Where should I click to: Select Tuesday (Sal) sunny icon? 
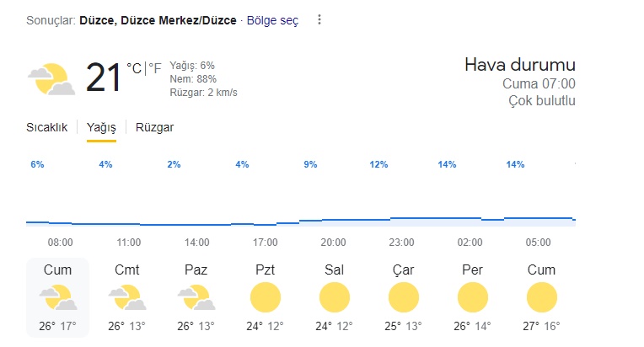click(335, 297)
